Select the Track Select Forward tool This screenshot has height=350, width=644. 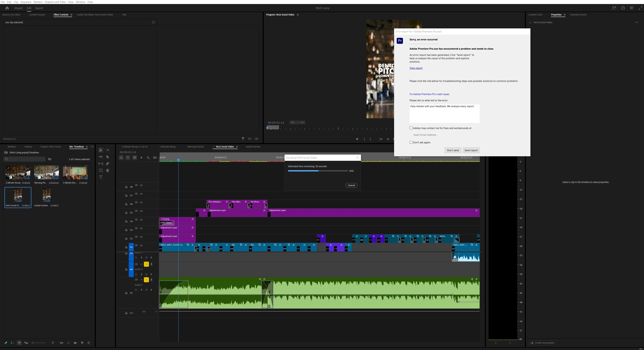(108, 150)
